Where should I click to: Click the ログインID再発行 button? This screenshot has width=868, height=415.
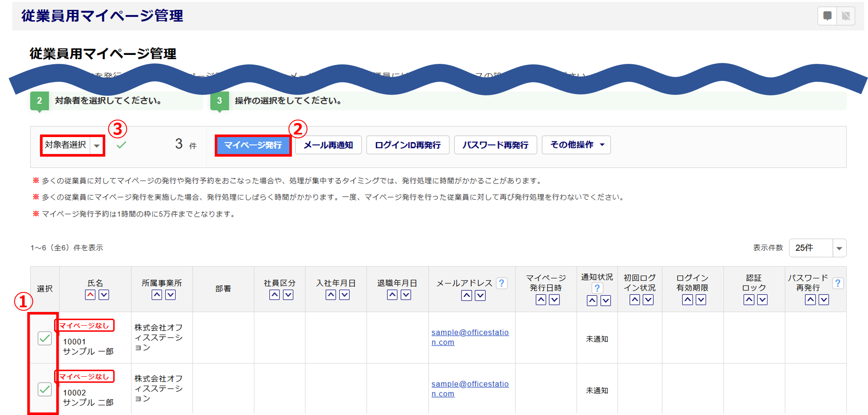408,145
